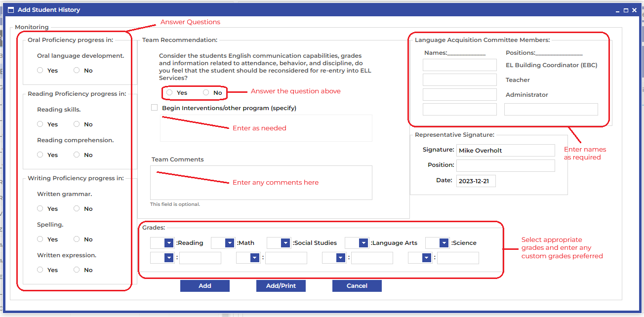This screenshot has width=644, height=317.
Task: Click the Date field showing 2023-12-21
Action: (x=476, y=181)
